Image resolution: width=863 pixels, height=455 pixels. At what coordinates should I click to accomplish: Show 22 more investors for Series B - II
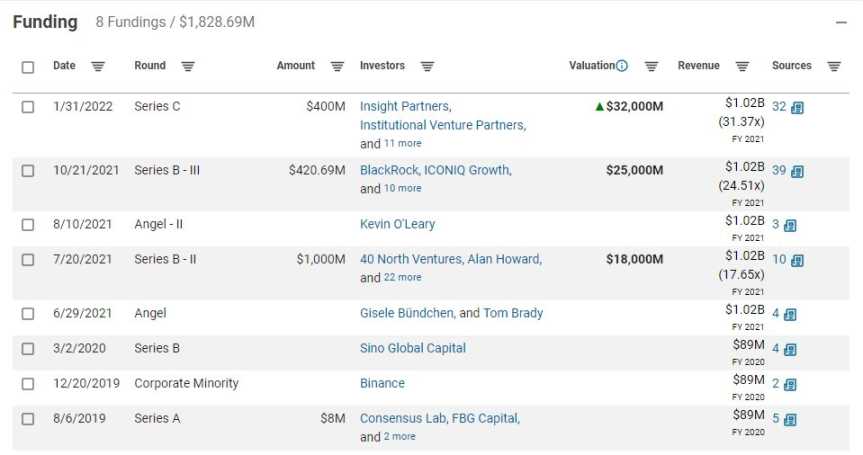[x=403, y=277]
